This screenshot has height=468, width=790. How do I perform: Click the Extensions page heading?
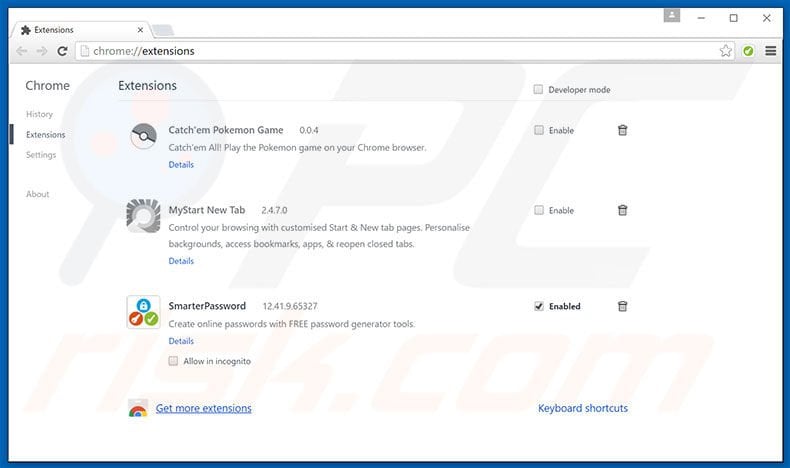147,86
